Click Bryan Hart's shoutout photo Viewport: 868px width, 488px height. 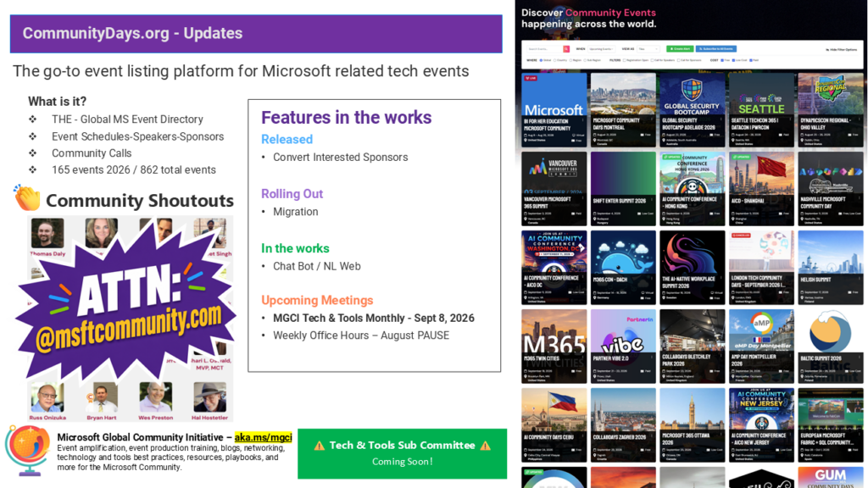[102, 397]
